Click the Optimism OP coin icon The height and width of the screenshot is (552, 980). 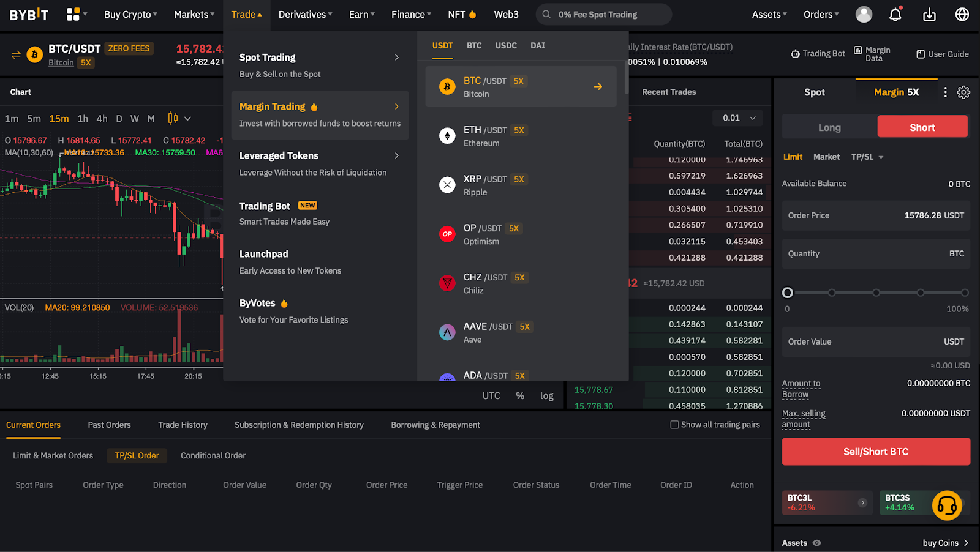[447, 234]
